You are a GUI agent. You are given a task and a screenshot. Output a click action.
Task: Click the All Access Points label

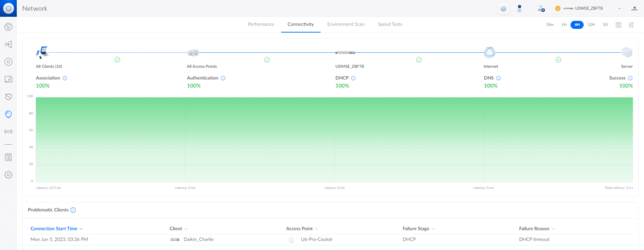click(202, 66)
